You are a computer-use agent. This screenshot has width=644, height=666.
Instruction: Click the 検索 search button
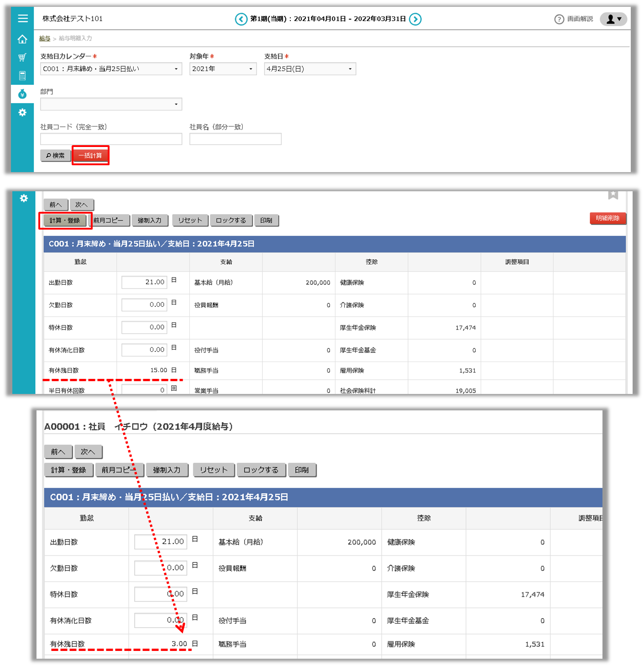[55, 156]
